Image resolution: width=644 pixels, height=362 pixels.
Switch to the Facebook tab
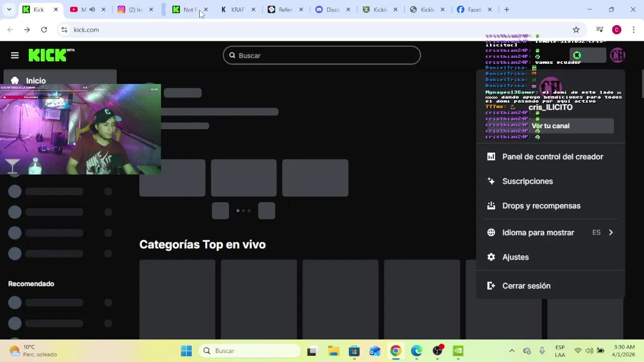point(475,10)
